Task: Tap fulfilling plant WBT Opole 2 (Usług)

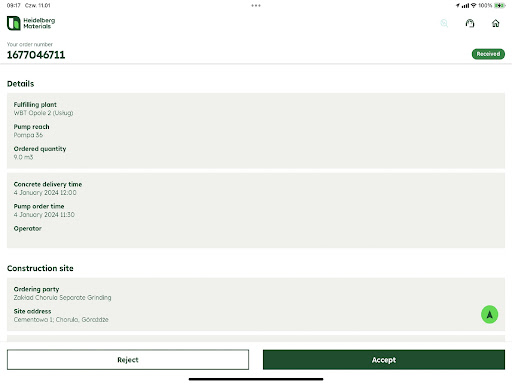Action: (x=43, y=113)
